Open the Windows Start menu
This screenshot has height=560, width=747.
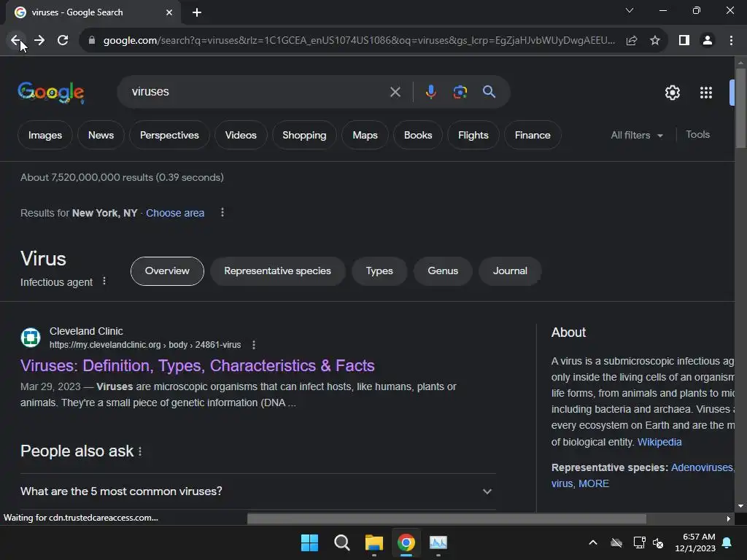(309, 542)
